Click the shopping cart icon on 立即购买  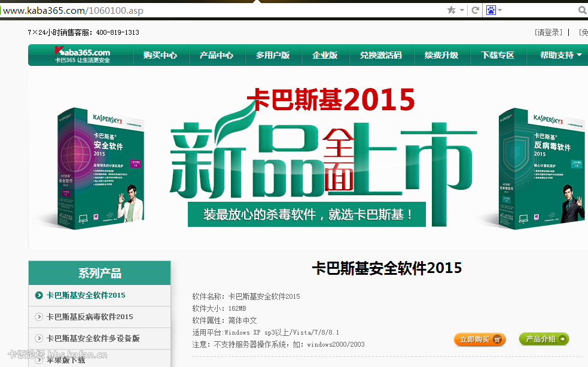[x=497, y=339]
